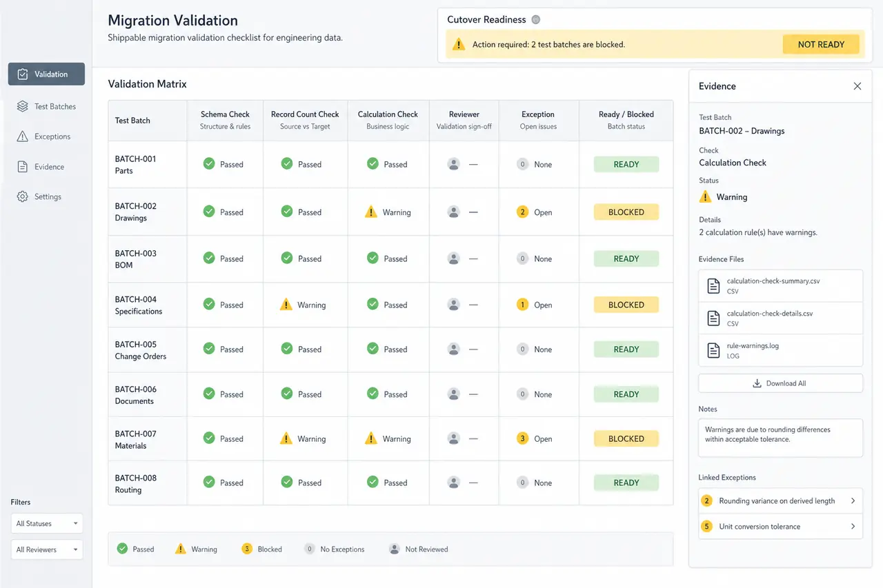
Task: Click BATCH-006 reviewer avatar icon
Action: pyautogui.click(x=453, y=394)
